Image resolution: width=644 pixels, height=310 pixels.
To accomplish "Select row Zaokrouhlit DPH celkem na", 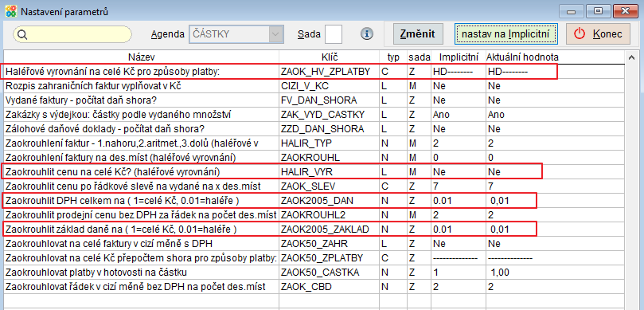I will tap(314, 201).
